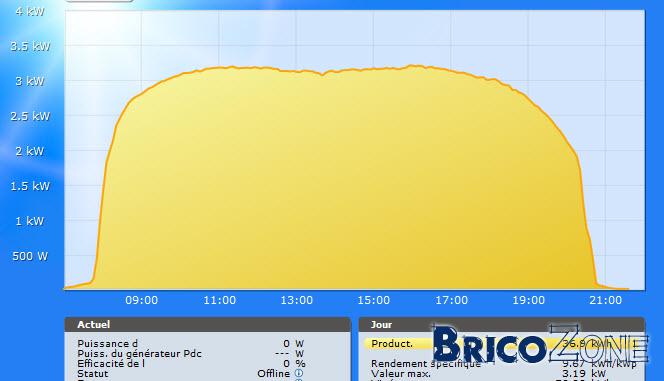Screen dimensions: 664x381
Task: Click the Valeur max. row label
Action: coord(401,374)
